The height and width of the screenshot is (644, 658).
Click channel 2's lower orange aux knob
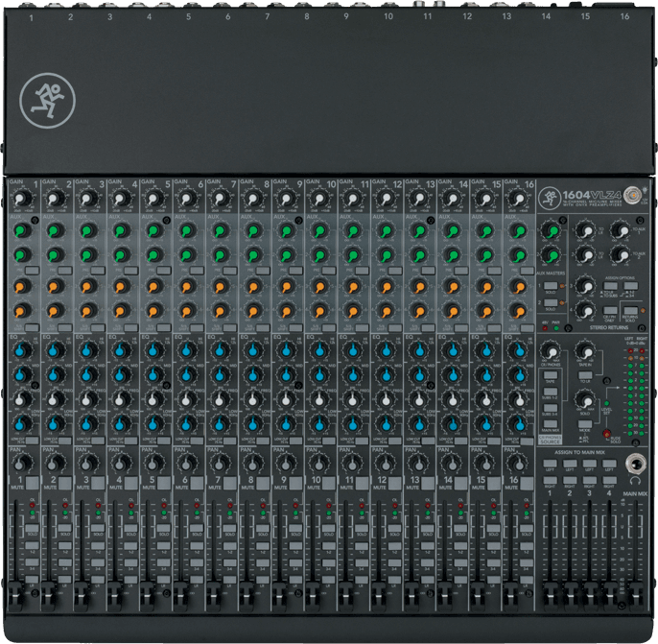click(x=55, y=310)
